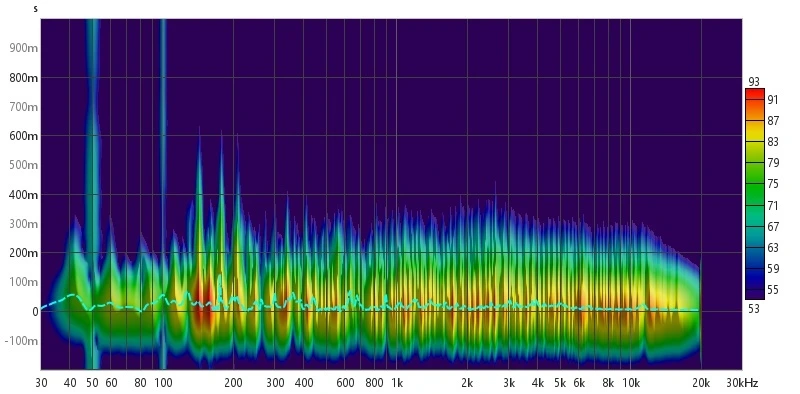800x394 pixels.
Task: Click the 87 value on the colour scale
Action: [x=773, y=121]
